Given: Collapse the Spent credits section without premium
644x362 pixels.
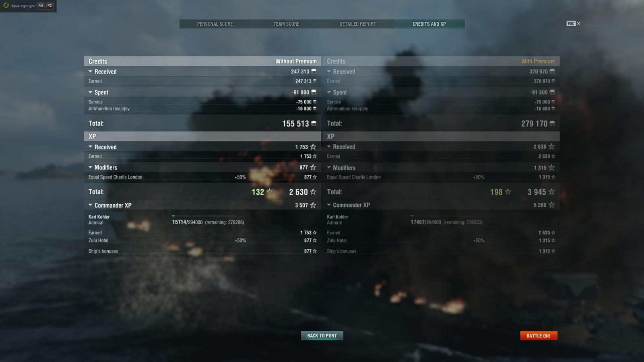Looking at the screenshot, I should point(91,92).
